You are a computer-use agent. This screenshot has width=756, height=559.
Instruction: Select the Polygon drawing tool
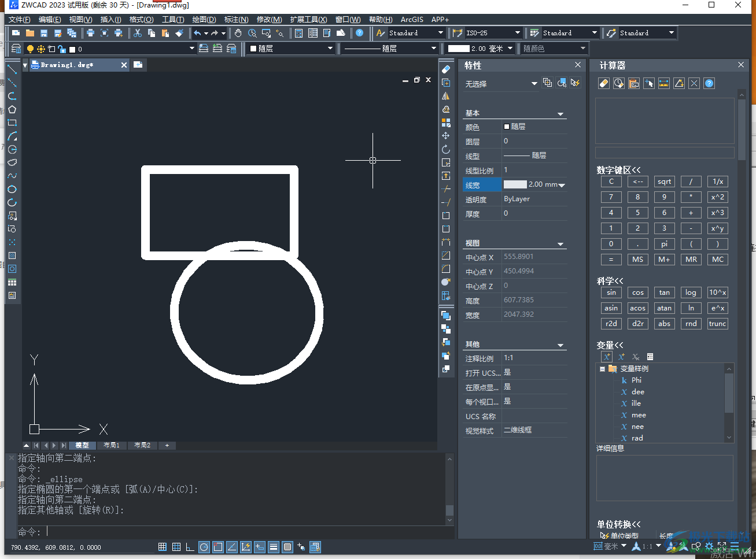point(12,109)
